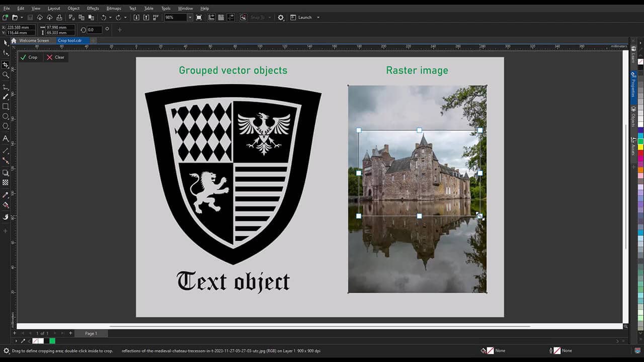Open the zoom level 98% dropdown

tap(190, 17)
